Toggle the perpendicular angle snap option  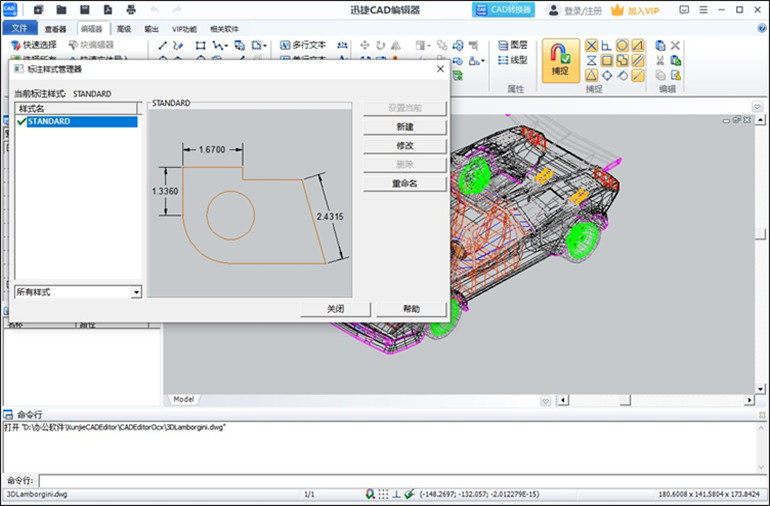click(607, 46)
